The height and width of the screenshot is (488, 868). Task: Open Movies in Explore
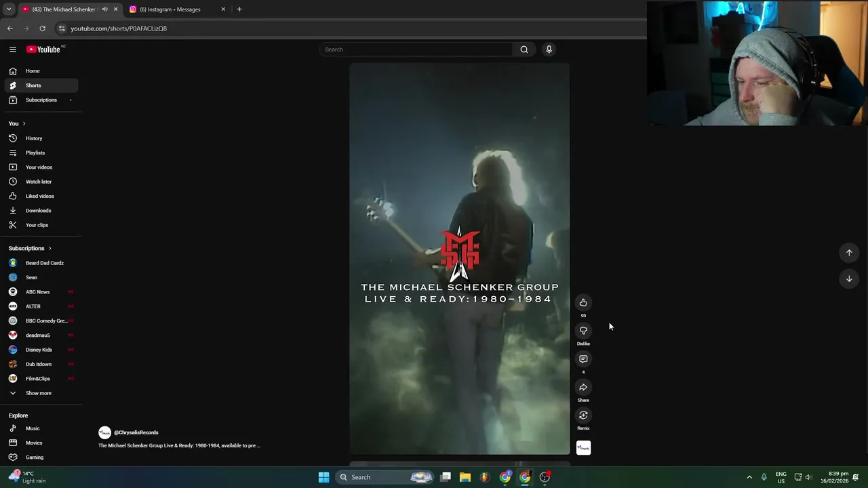pos(41,443)
